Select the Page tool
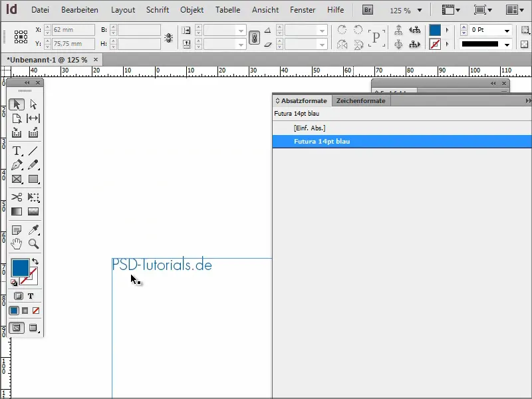This screenshot has height=399, width=532. pyautogui.click(x=16, y=118)
